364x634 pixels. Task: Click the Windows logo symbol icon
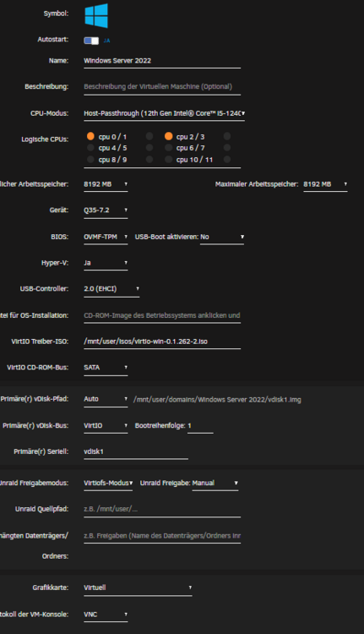(96, 16)
